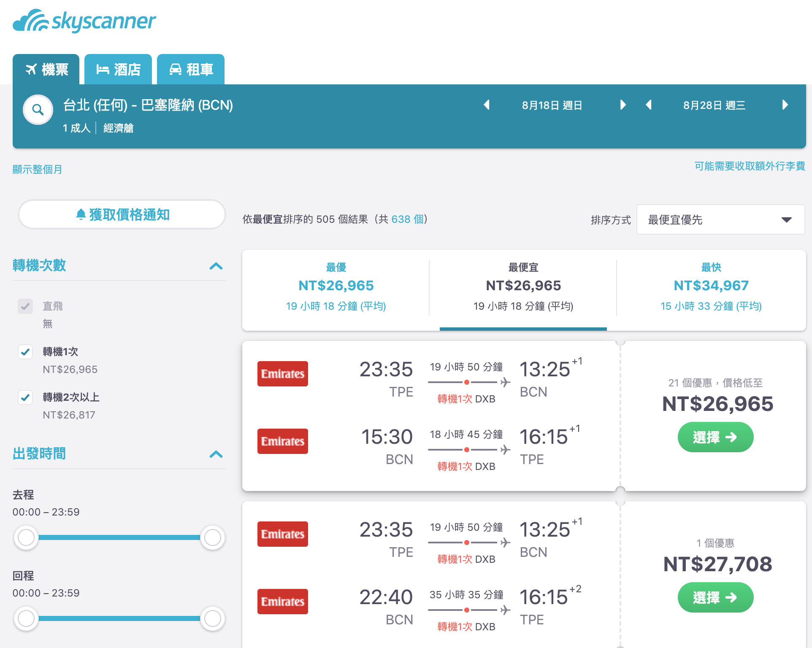812x648 pixels.
Task: Collapse the 轉機次數 filter section
Action: point(216,266)
